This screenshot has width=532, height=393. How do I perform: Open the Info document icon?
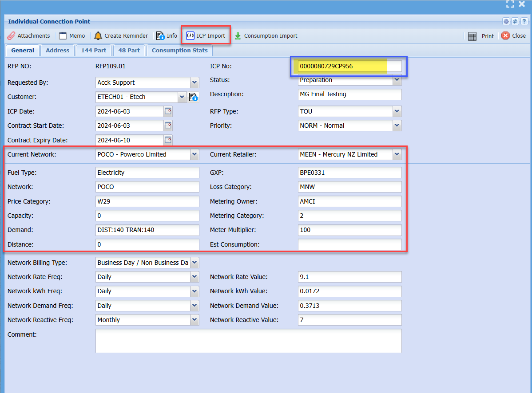coord(160,36)
